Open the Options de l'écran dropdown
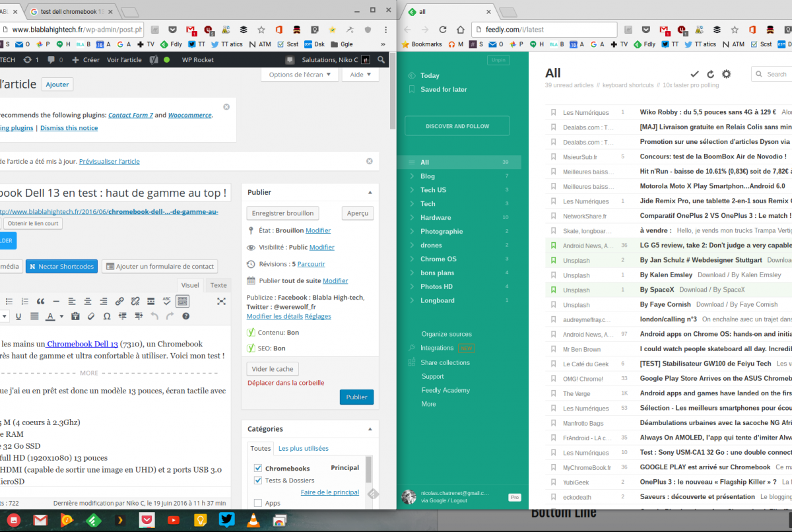792x532 pixels. pos(300,75)
